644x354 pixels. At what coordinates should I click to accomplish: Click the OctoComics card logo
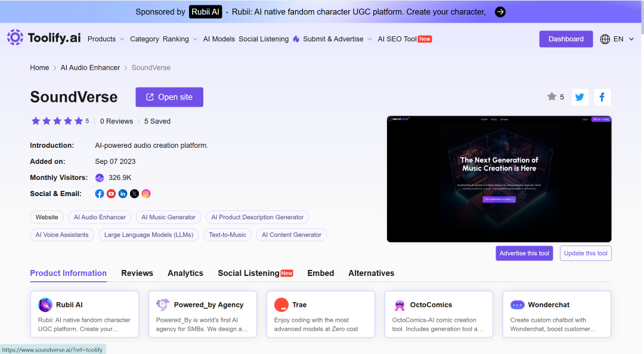[x=399, y=305]
